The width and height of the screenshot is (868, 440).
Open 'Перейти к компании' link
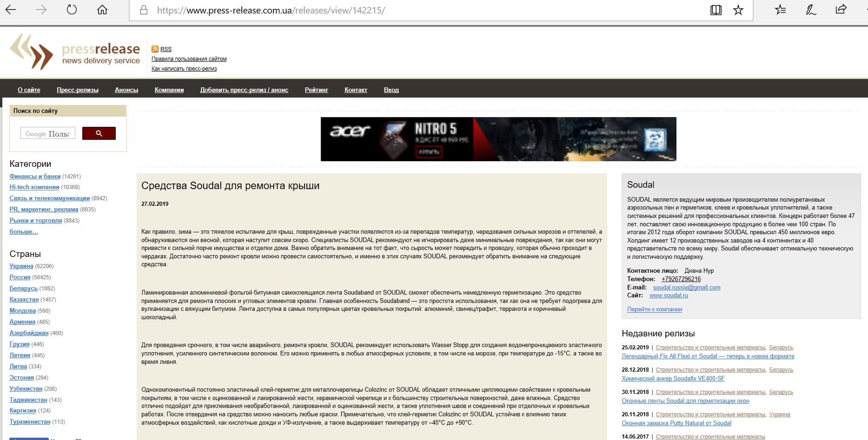coord(655,309)
